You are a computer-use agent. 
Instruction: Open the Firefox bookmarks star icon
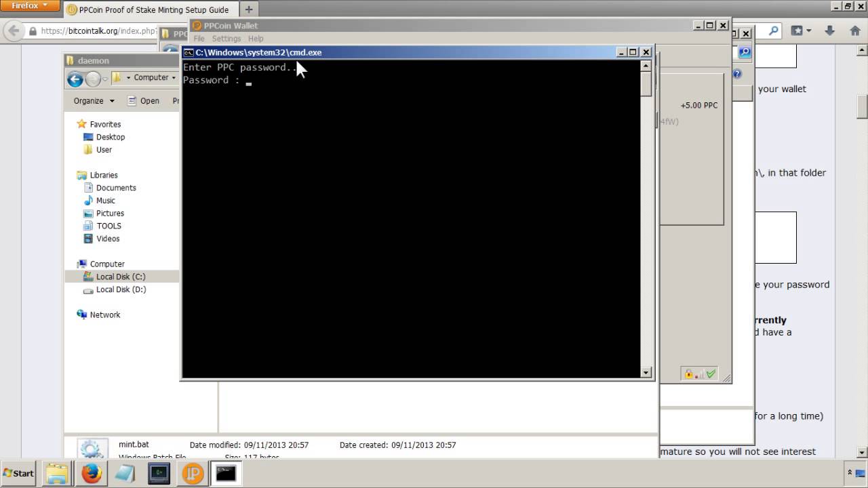797,30
